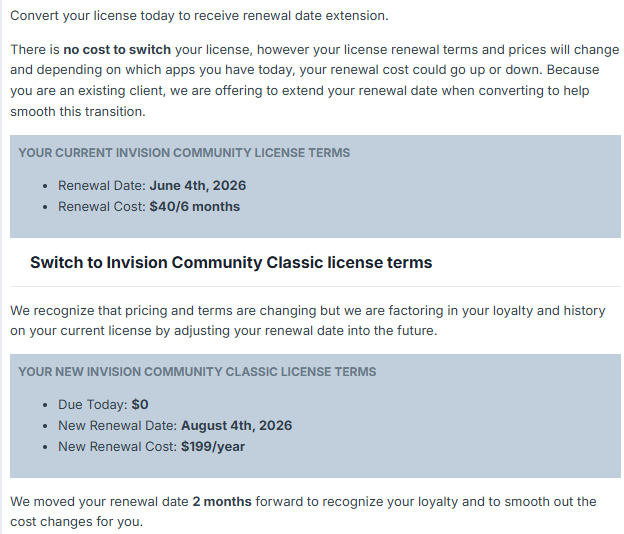Click the "August 4th, 2026" new renewal date

(236, 426)
